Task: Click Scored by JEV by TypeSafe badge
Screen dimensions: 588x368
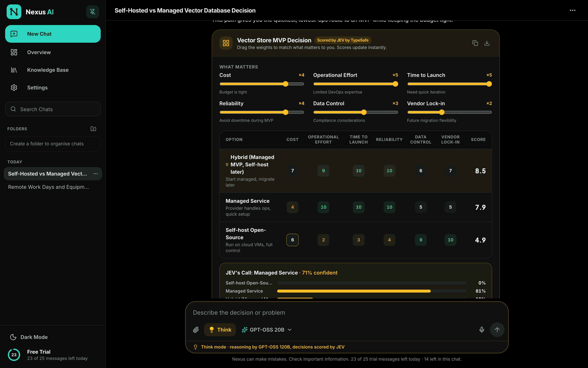Action: tap(343, 40)
